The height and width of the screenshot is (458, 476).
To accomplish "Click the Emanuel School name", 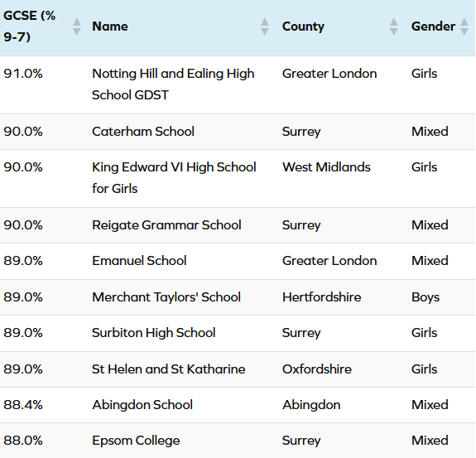I will pyautogui.click(x=139, y=261).
